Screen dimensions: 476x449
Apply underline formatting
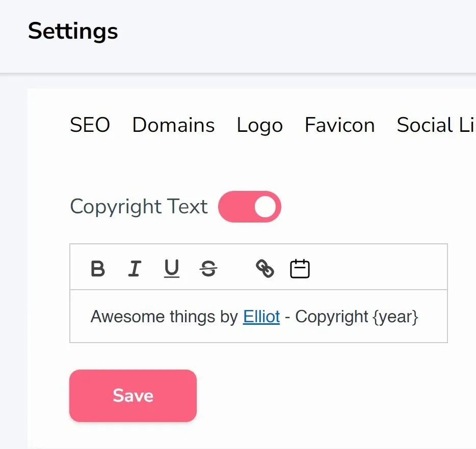coord(172,269)
